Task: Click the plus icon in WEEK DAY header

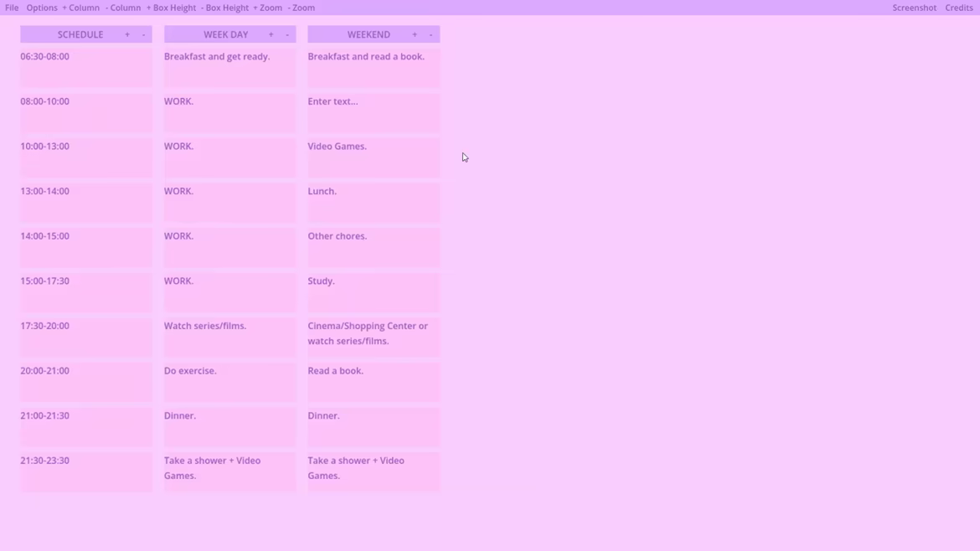Action: click(x=271, y=34)
